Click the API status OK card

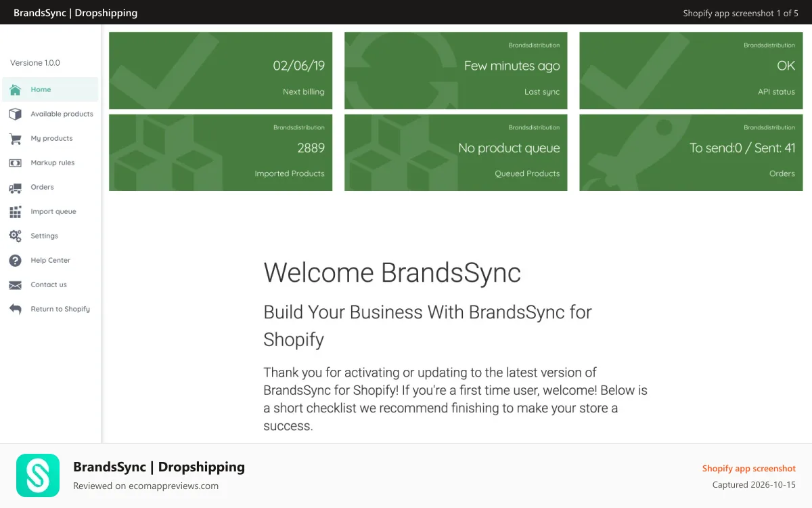691,70
